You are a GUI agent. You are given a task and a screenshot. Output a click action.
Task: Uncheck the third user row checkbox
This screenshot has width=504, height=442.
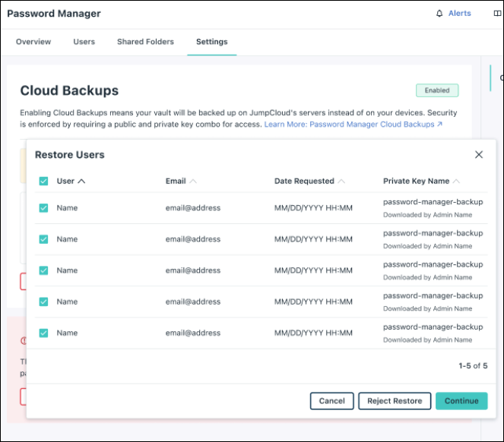pos(44,270)
